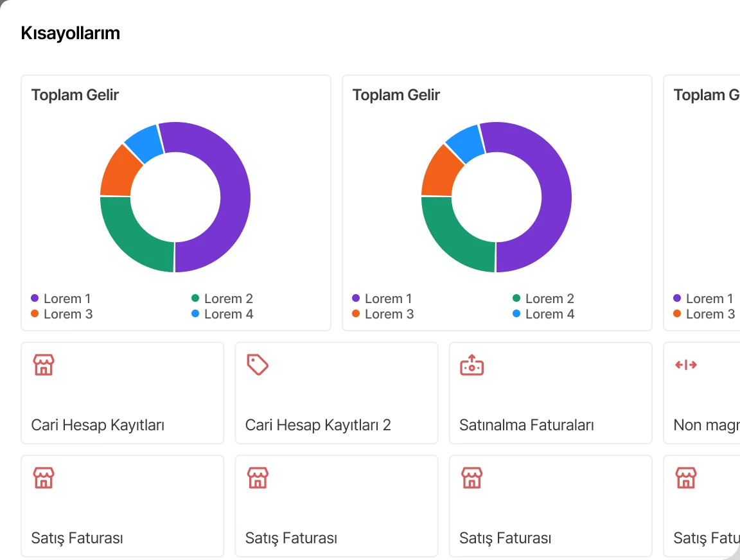Click the horizontal split arrows icon
740x560 pixels.
pyautogui.click(x=686, y=365)
